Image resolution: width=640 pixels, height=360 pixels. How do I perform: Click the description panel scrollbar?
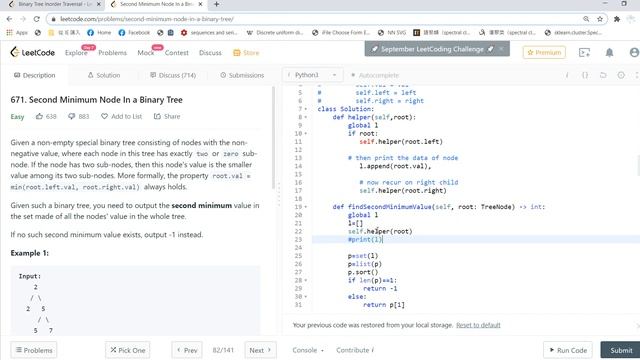pyautogui.click(x=273, y=138)
